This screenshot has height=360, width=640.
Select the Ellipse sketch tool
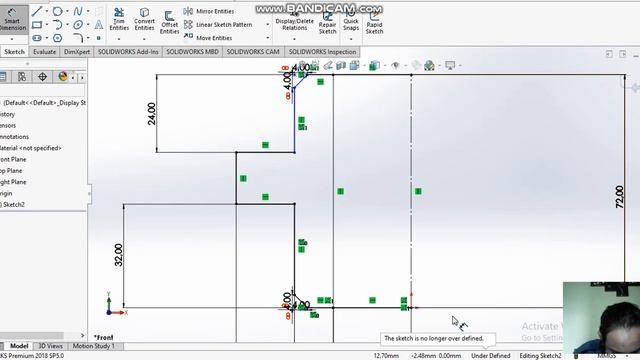click(x=78, y=25)
